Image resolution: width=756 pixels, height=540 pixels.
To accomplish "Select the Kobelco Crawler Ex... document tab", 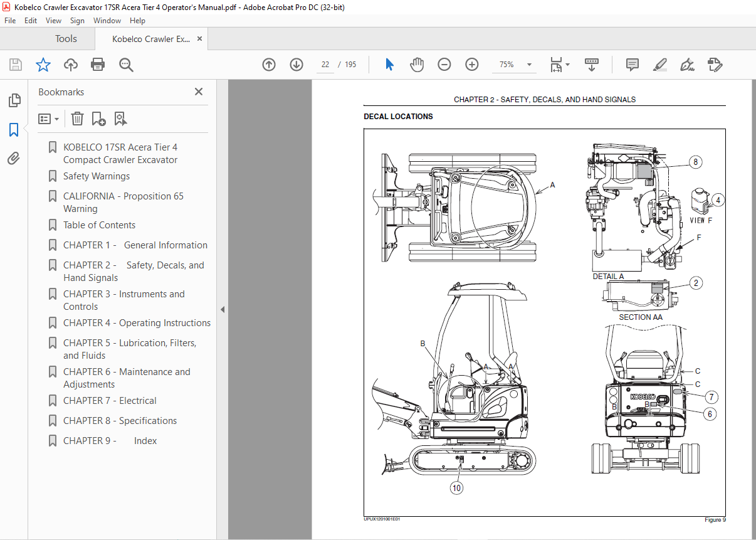I will point(151,39).
